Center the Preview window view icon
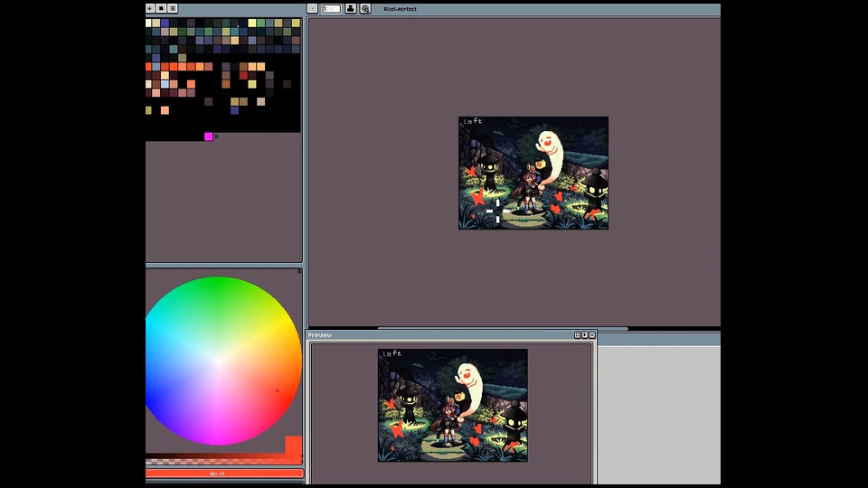Image resolution: width=868 pixels, height=488 pixels. pyautogui.click(x=578, y=334)
